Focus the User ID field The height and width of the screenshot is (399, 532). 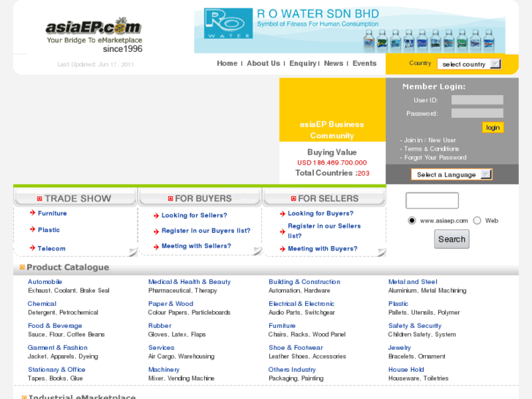click(477, 100)
